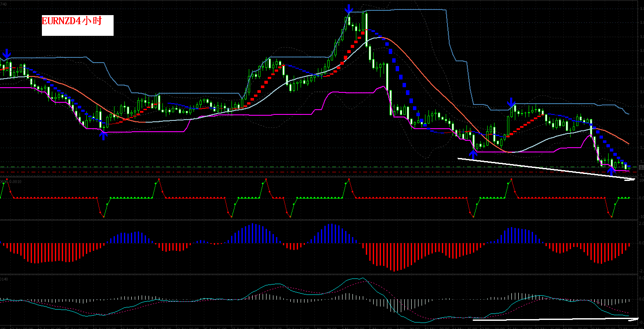The height and width of the screenshot is (329, 644).
Task: Click the blue down arrow above the highest price peak
Action: [349, 9]
